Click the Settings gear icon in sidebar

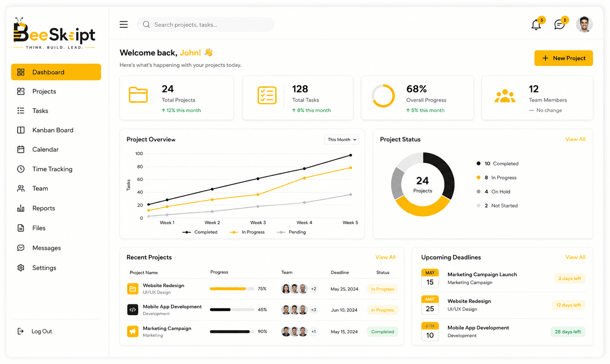[x=21, y=268]
